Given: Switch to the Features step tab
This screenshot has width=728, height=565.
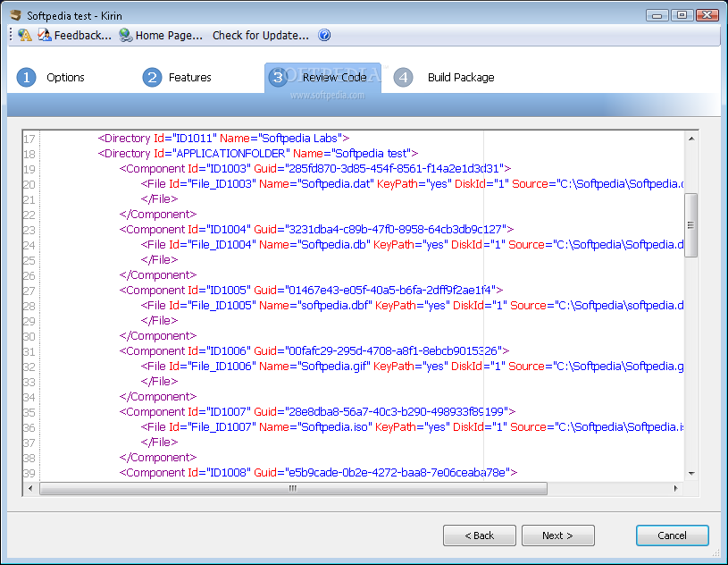Looking at the screenshot, I should pos(190,77).
